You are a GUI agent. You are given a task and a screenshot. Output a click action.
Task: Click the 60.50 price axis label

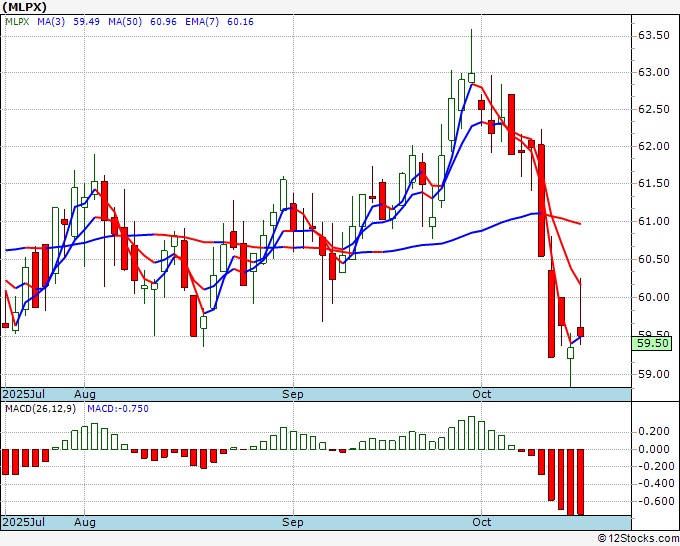[654, 259]
